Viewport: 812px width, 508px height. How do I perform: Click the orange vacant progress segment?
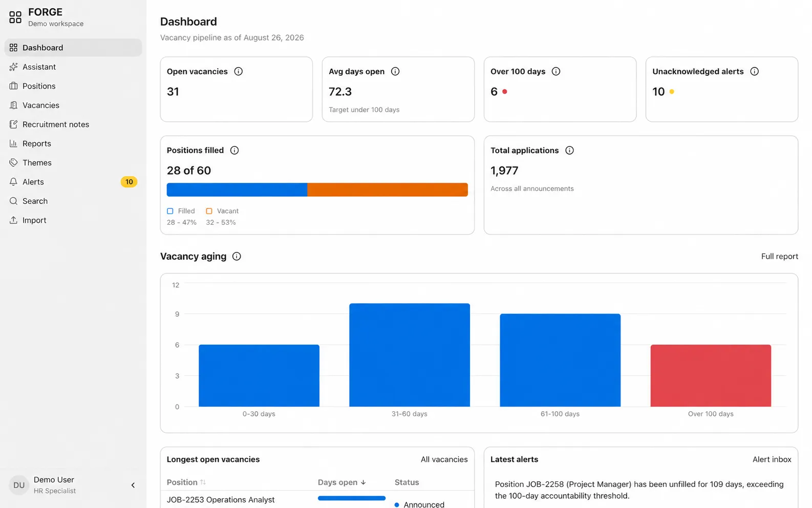(x=388, y=189)
